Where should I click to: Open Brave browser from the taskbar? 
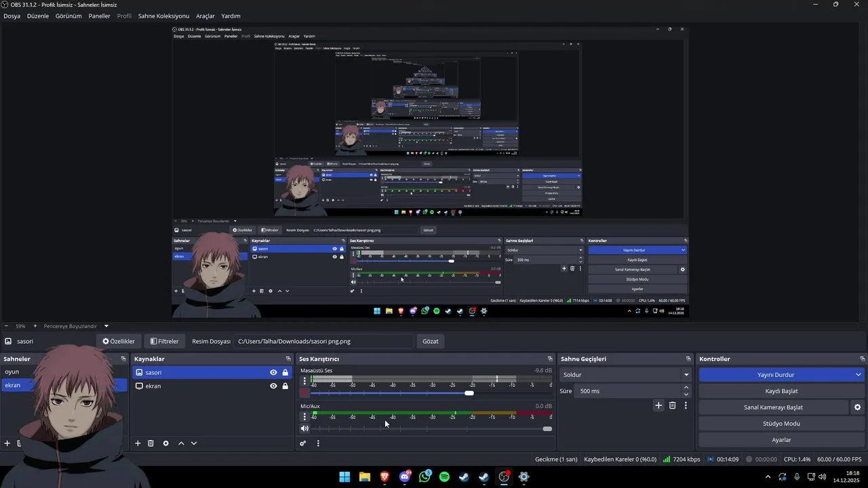pyautogui.click(x=384, y=477)
